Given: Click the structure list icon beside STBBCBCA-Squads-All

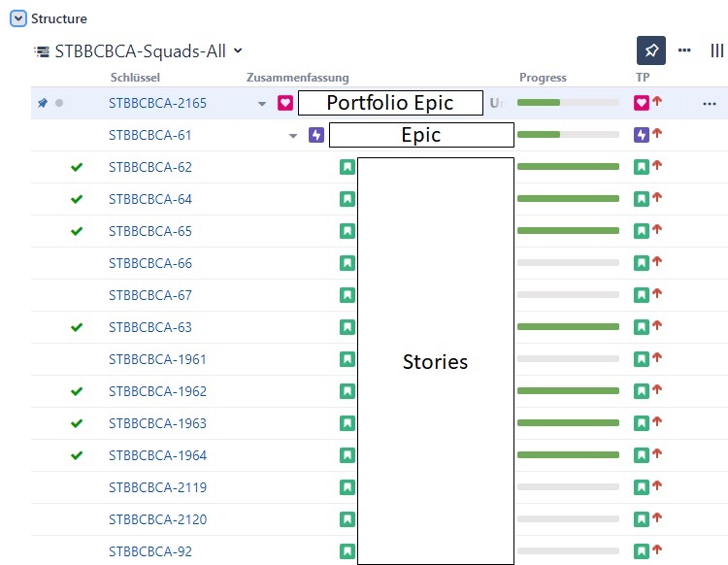Looking at the screenshot, I should [x=42, y=51].
